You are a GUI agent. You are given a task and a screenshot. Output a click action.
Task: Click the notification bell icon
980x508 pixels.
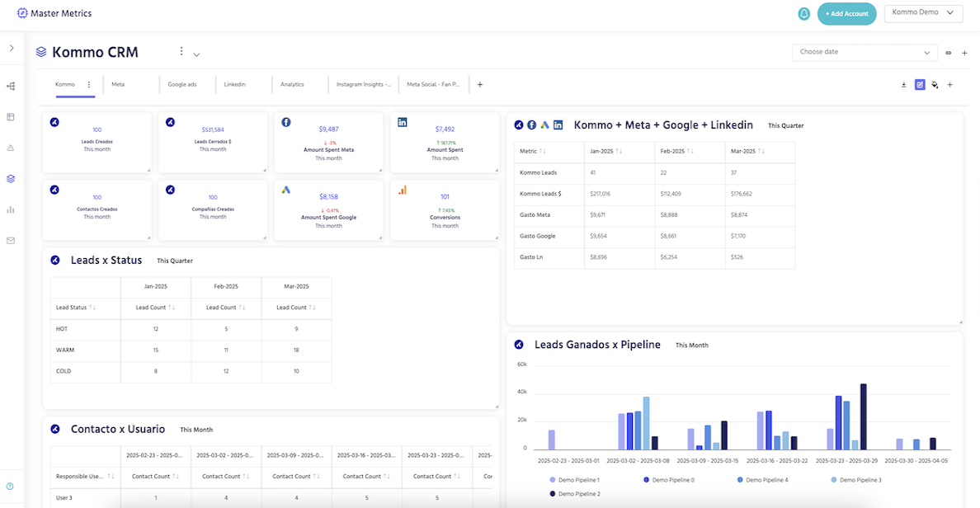[803, 13]
